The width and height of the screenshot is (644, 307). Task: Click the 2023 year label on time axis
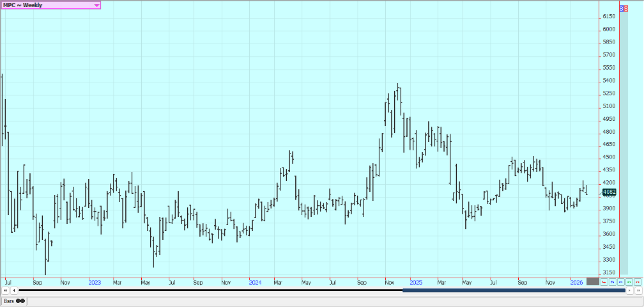coord(95,282)
